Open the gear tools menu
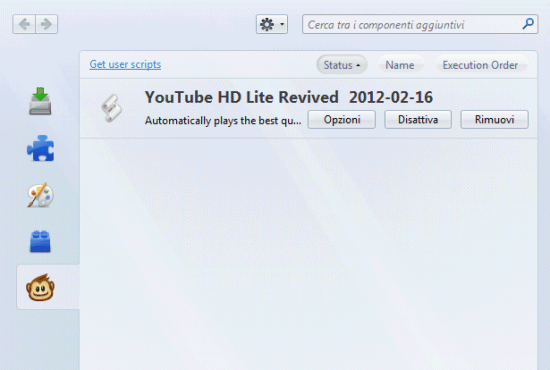This screenshot has height=370, width=550. coord(272,24)
